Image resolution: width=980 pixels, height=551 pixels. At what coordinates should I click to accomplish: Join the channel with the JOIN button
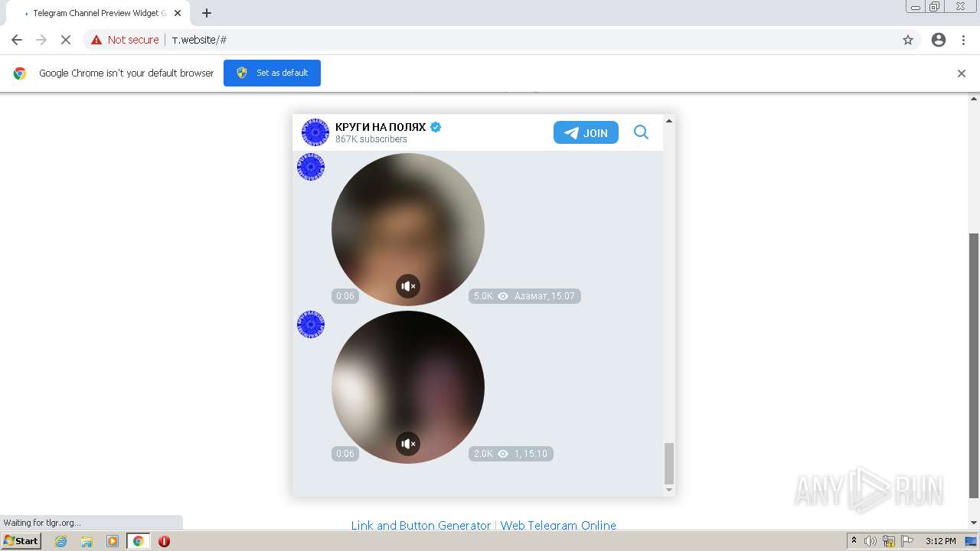[586, 132]
